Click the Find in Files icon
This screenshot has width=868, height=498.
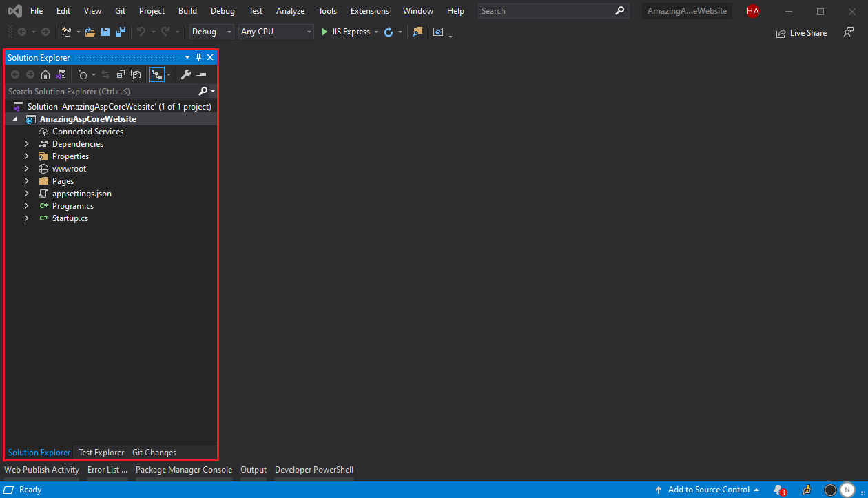pyautogui.click(x=417, y=32)
